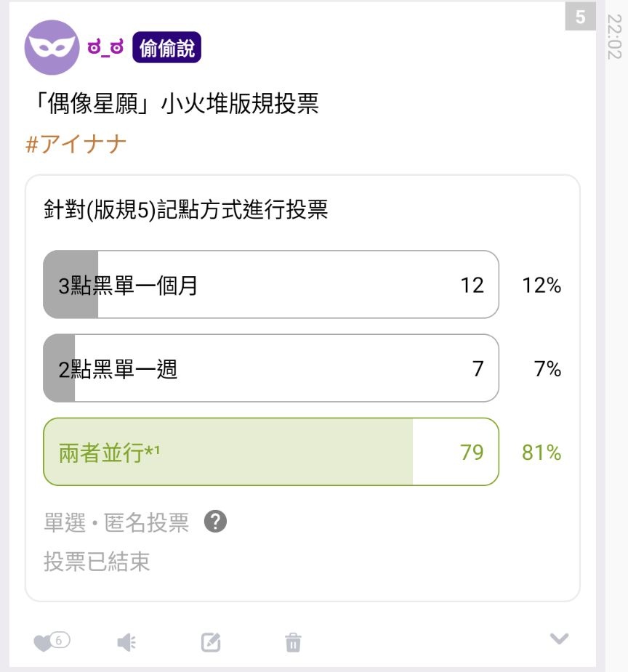Screen dimensions: 628x672
Task: Click the response count badge 5
Action: pyautogui.click(x=581, y=17)
